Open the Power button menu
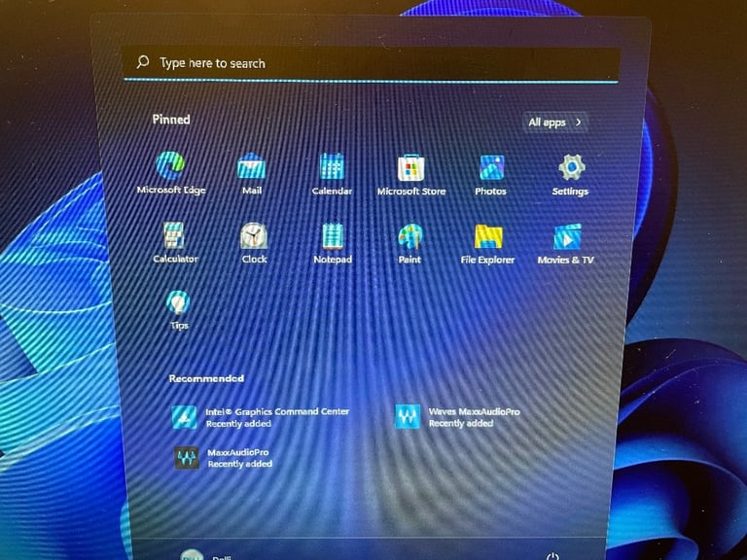The width and height of the screenshot is (747, 560). coord(552,556)
